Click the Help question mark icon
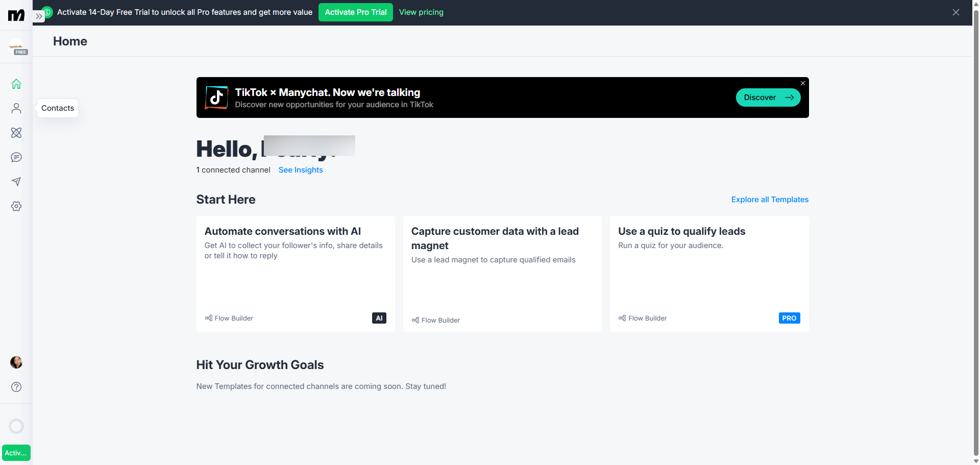Screen dimensions: 980x465 [x=16, y=387]
